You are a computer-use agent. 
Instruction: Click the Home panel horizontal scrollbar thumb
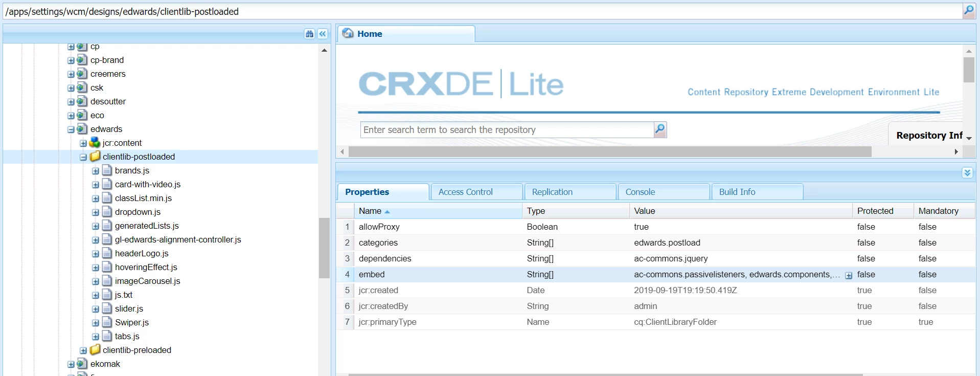pos(610,152)
